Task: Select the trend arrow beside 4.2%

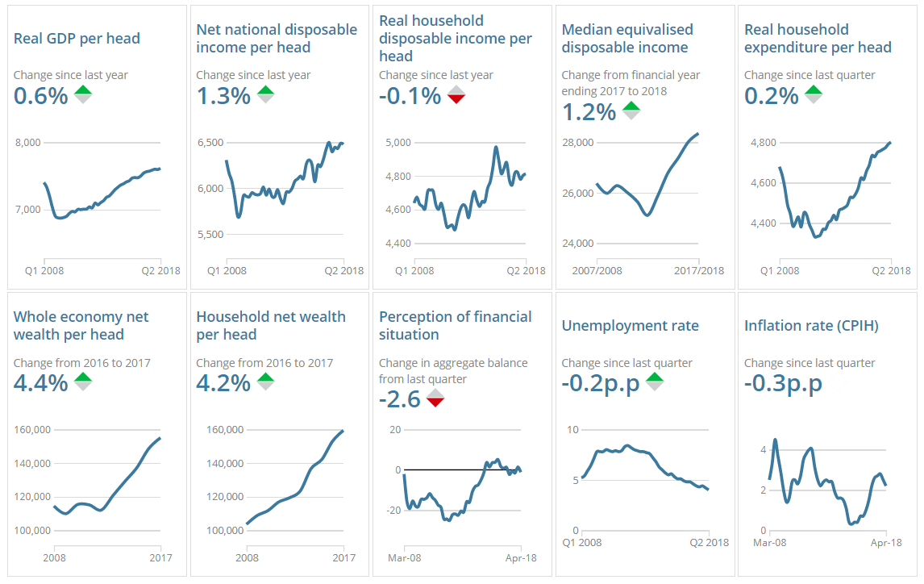Action: 265,378
